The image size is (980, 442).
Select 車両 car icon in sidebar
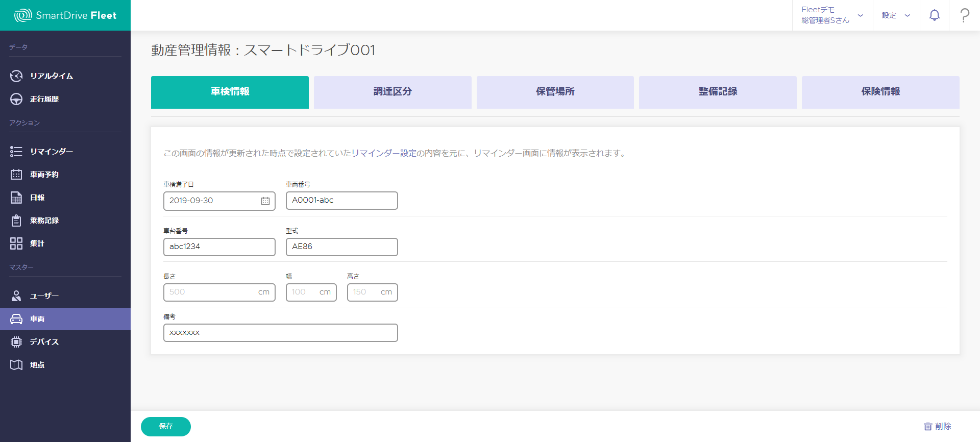16,319
